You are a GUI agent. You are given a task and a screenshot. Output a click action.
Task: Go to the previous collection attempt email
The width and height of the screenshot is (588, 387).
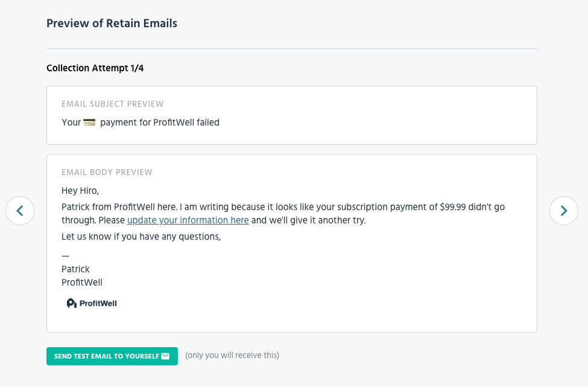20,211
